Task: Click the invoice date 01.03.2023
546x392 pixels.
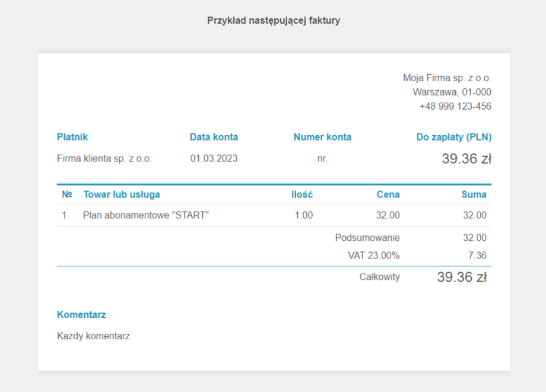Action: 214,158
